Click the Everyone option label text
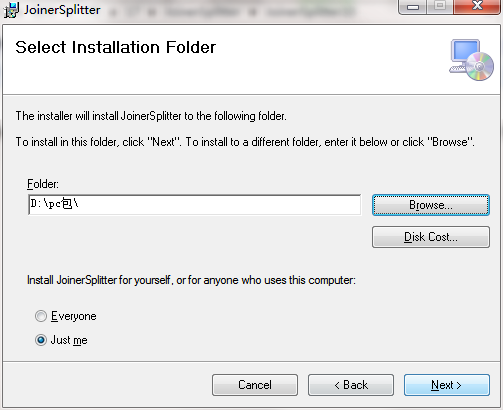Screen dimensions: 503x410 74,316
